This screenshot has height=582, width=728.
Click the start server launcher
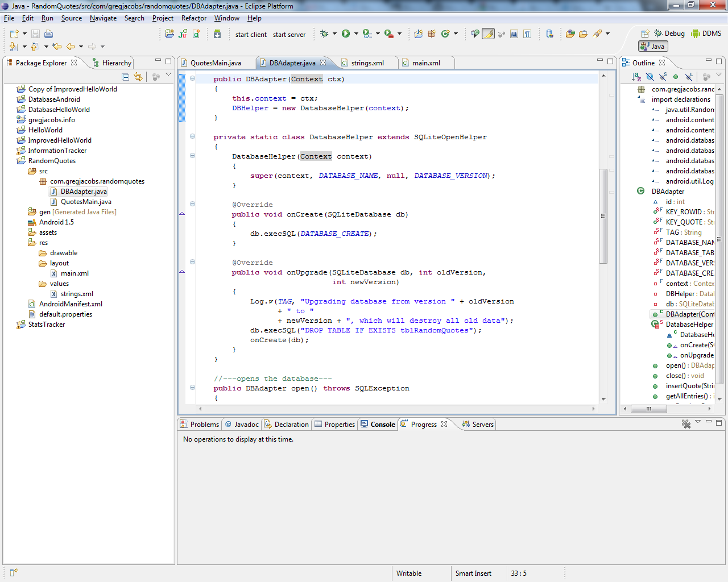coord(289,34)
